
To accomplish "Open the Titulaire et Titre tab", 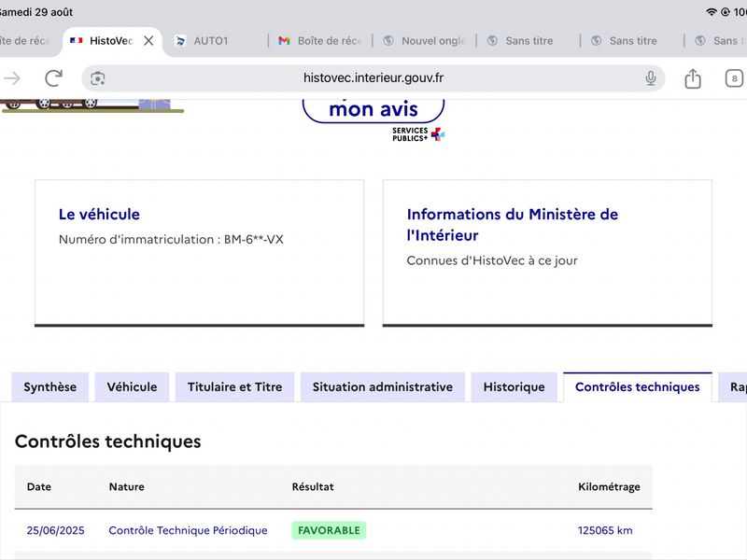I will [x=235, y=387].
